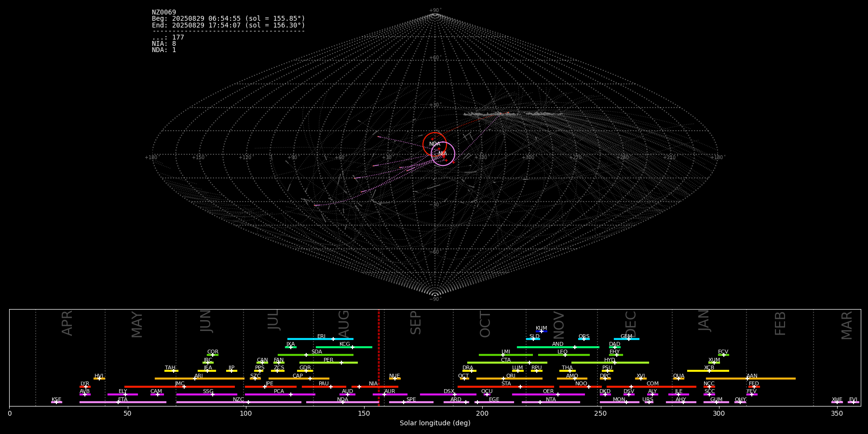Select the ORS shower bar
This screenshot has height=434, width=868.
pos(584,339)
